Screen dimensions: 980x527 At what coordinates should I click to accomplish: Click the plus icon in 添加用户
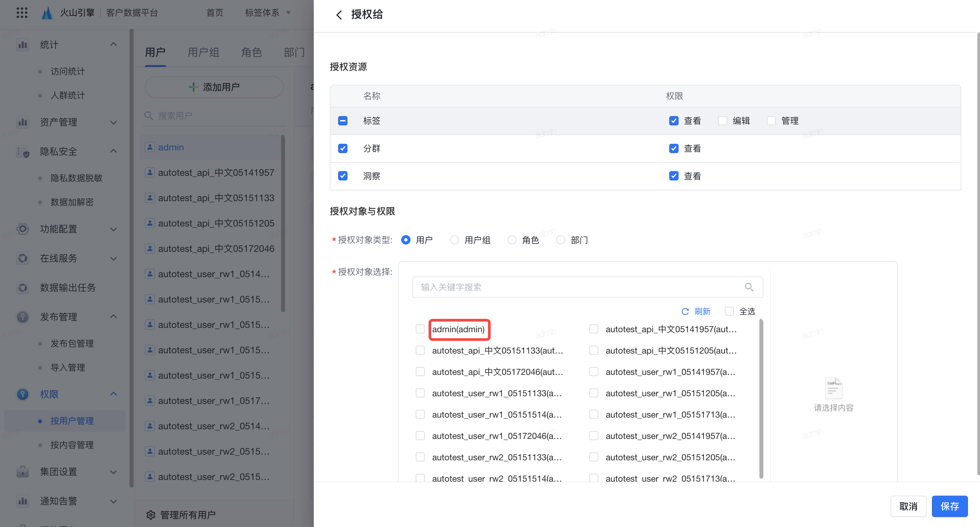pyautogui.click(x=193, y=87)
